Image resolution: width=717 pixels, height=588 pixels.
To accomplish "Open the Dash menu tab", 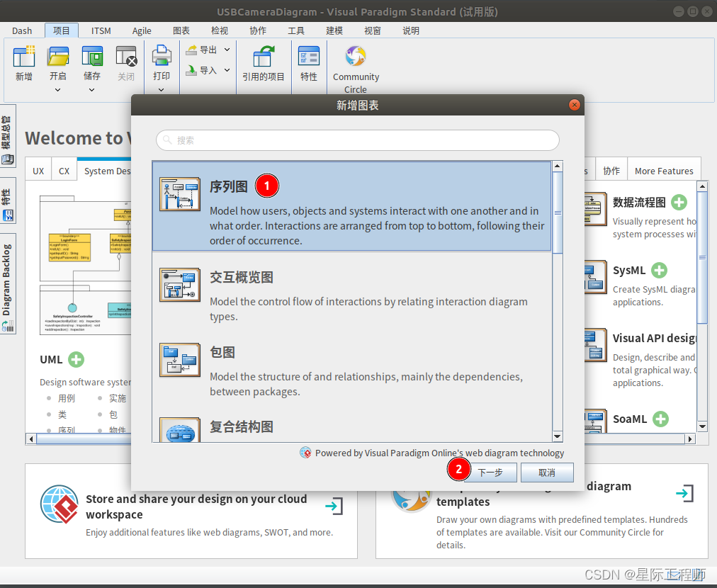I will pyautogui.click(x=22, y=30).
